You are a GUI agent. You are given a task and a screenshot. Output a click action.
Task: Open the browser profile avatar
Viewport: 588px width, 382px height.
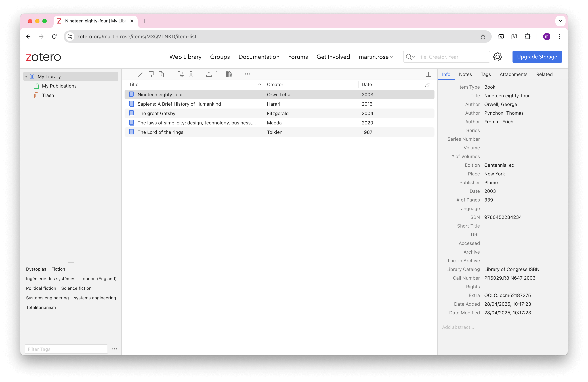pos(547,37)
